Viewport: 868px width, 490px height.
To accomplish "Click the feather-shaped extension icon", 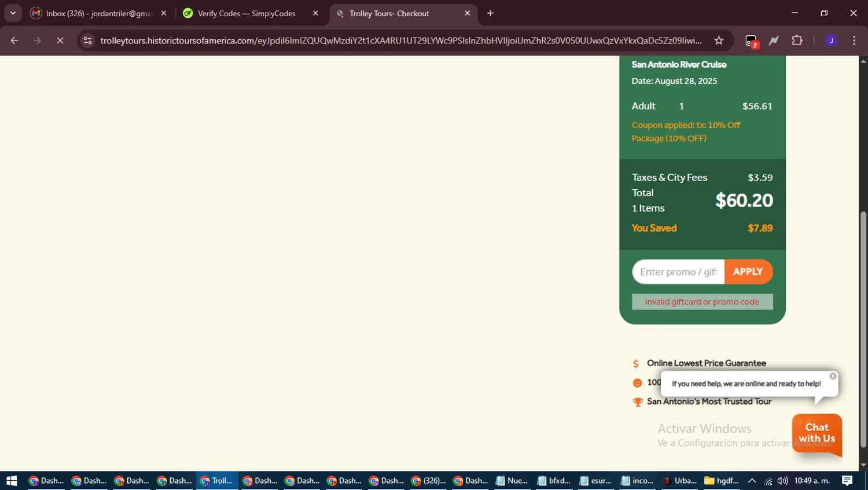I will pos(774,40).
